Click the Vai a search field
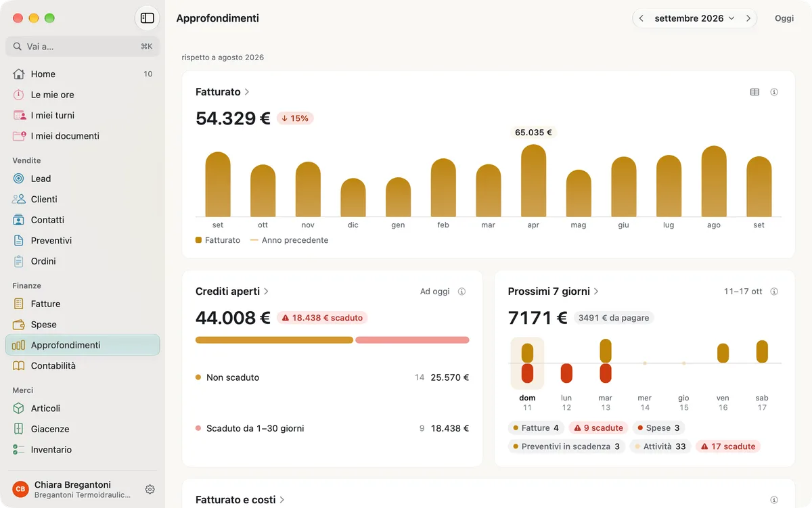The height and width of the screenshot is (508, 812). coord(83,47)
